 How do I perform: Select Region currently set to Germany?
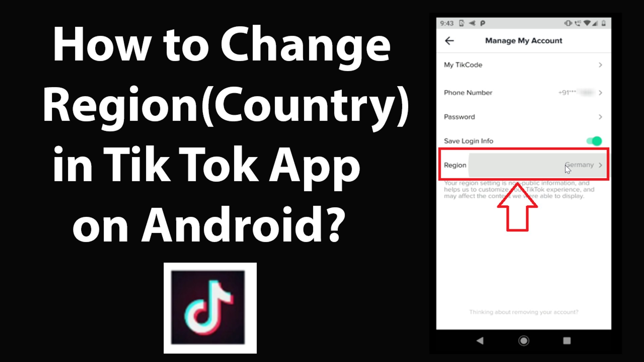click(524, 165)
